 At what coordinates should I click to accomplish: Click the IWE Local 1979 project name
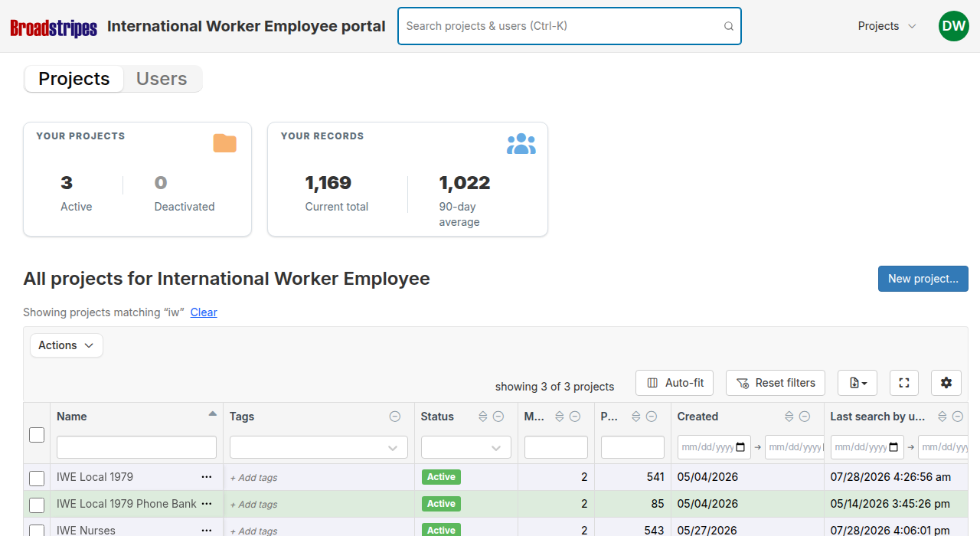95,477
